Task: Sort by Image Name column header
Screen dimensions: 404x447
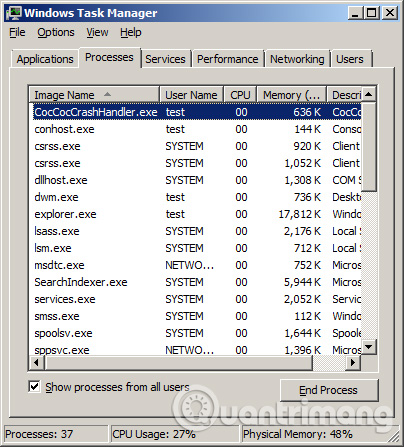Action: [x=94, y=95]
